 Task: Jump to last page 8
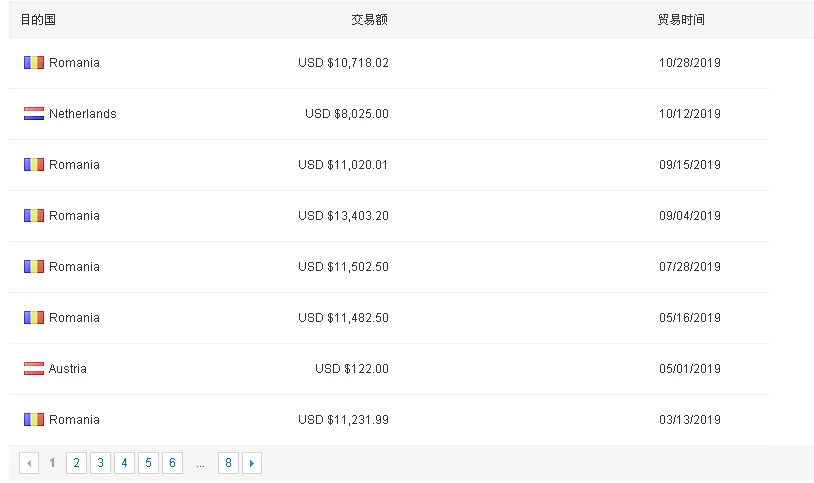pyautogui.click(x=228, y=463)
